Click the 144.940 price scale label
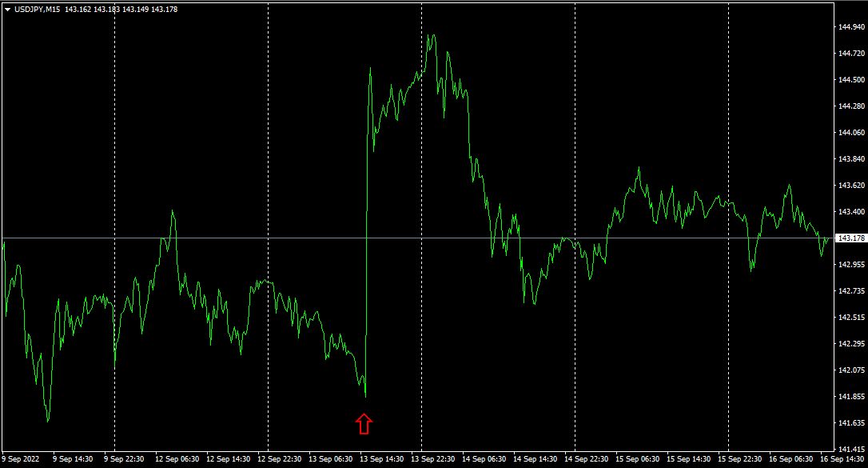 coord(851,26)
